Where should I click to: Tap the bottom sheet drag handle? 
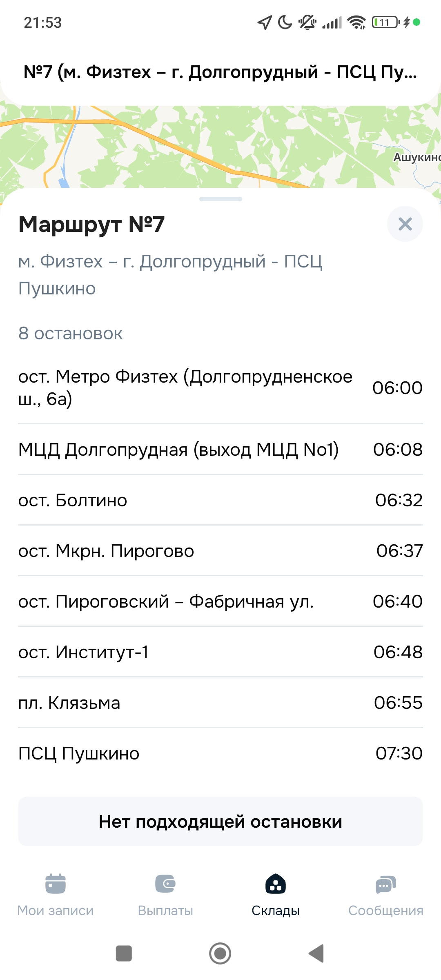point(220,199)
